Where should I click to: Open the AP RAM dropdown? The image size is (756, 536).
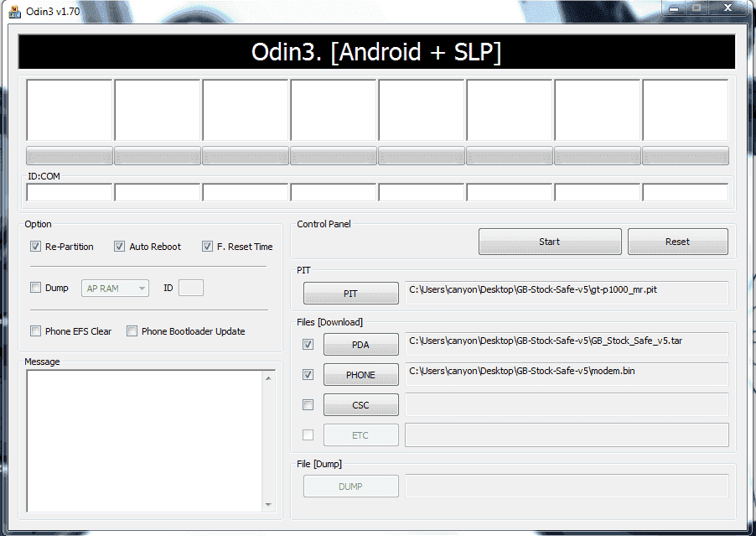coord(115,288)
